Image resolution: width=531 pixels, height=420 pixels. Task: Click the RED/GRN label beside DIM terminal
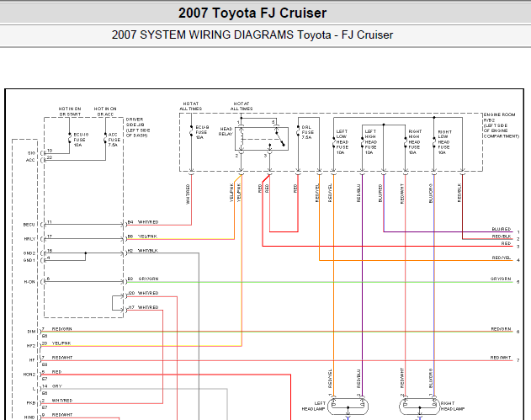click(61, 329)
